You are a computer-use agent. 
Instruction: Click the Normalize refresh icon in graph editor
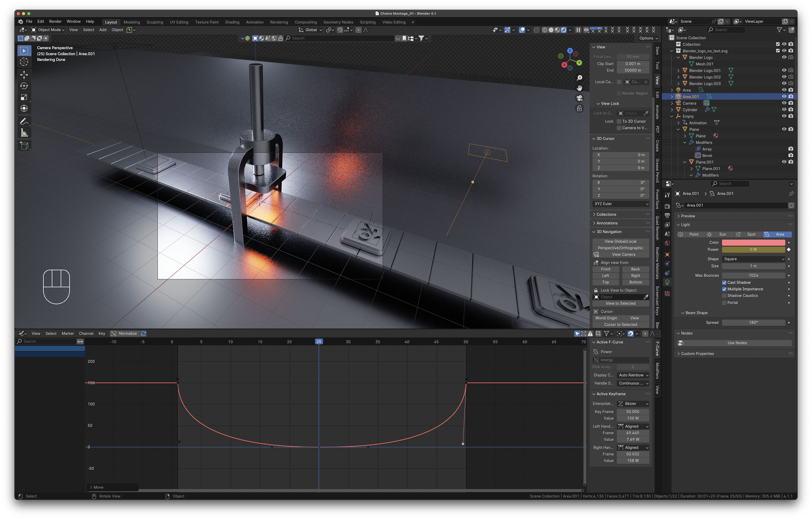point(143,334)
